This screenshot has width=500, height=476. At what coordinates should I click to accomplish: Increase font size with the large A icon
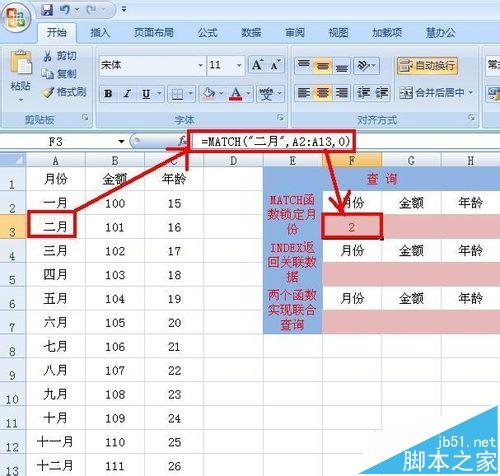257,65
